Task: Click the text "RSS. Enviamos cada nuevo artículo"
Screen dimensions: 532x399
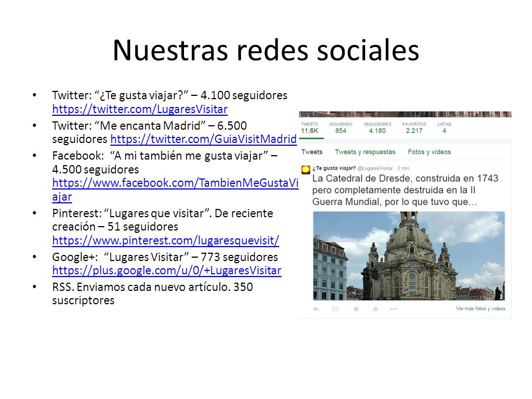Action: pos(141,287)
